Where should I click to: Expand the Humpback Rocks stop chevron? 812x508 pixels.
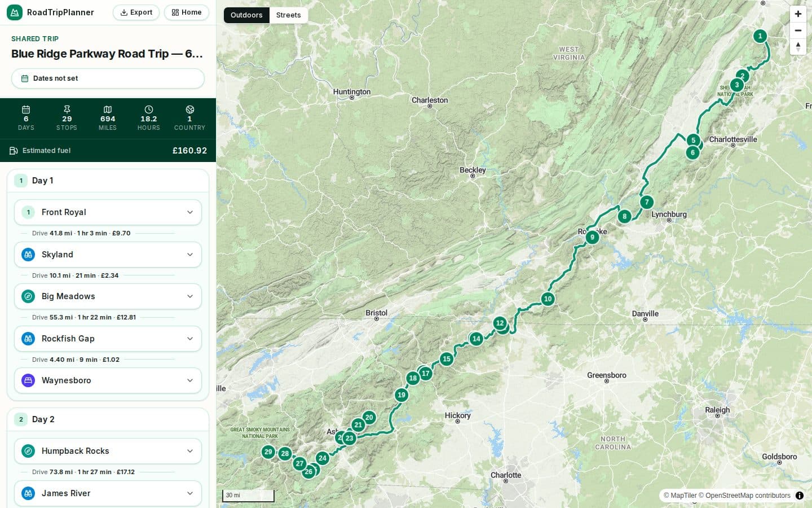click(190, 451)
